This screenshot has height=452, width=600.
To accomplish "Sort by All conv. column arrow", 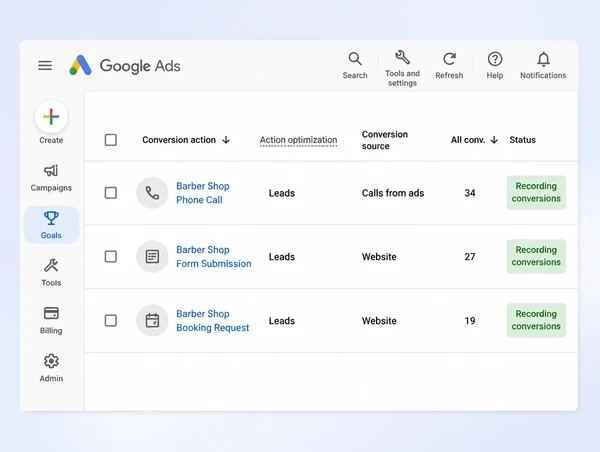I will point(494,140).
